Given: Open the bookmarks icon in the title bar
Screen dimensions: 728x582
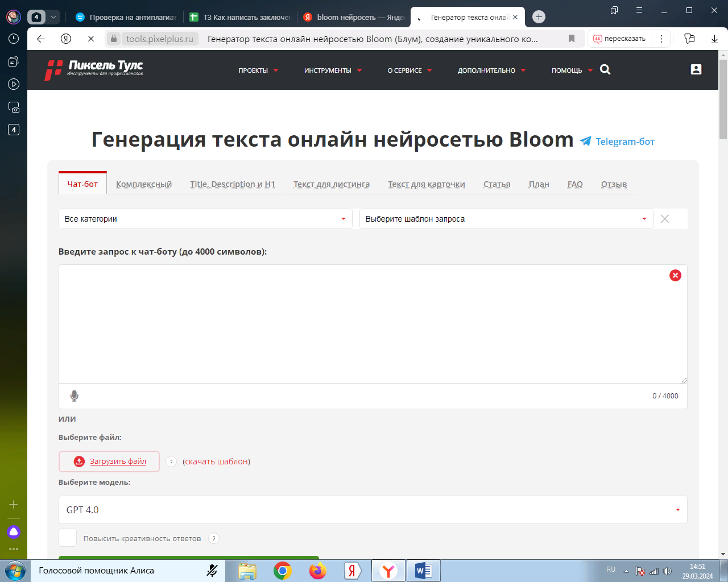Looking at the screenshot, I should (x=614, y=10).
